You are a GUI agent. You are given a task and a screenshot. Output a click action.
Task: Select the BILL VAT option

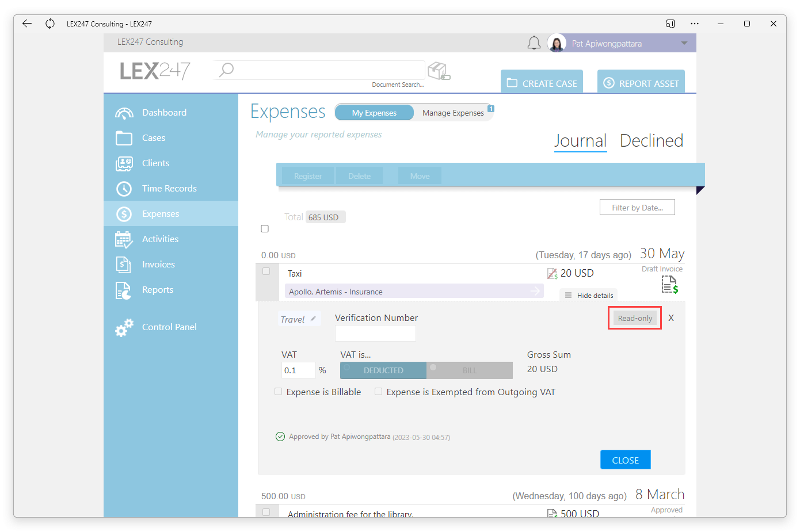(470, 370)
